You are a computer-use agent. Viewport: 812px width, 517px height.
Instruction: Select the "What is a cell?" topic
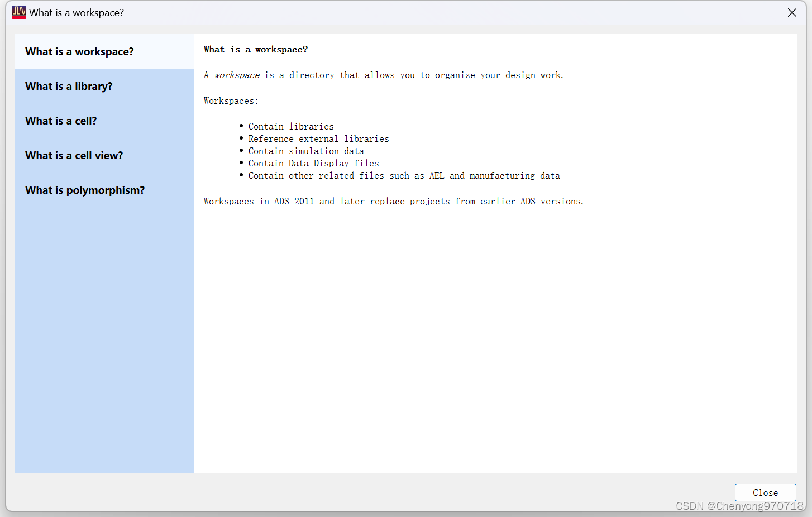pyautogui.click(x=61, y=121)
